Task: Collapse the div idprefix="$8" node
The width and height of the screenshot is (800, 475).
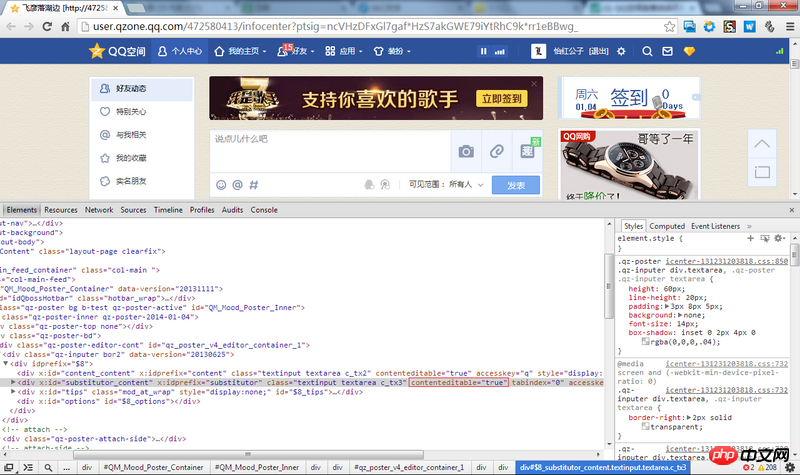Action: (x=6, y=364)
